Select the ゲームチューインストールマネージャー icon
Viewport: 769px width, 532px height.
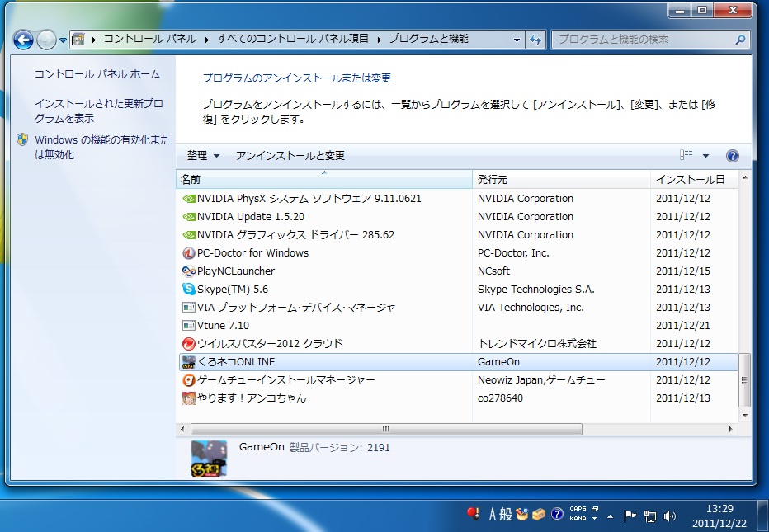pyautogui.click(x=188, y=380)
